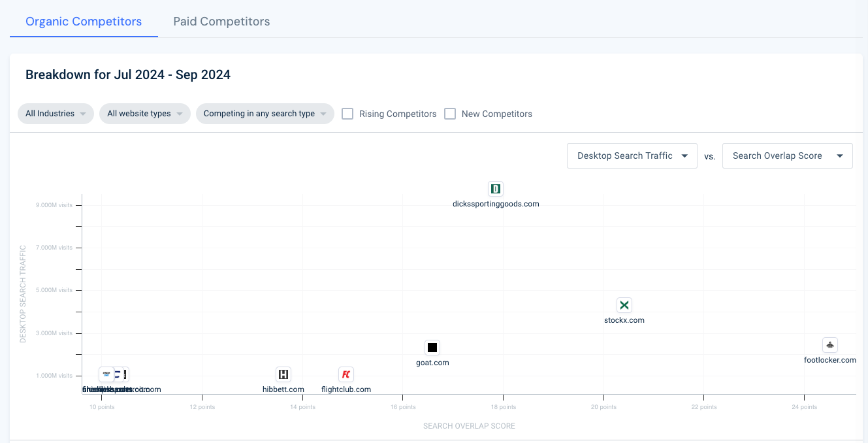Tick the New Competitors checkbox

tap(450, 114)
